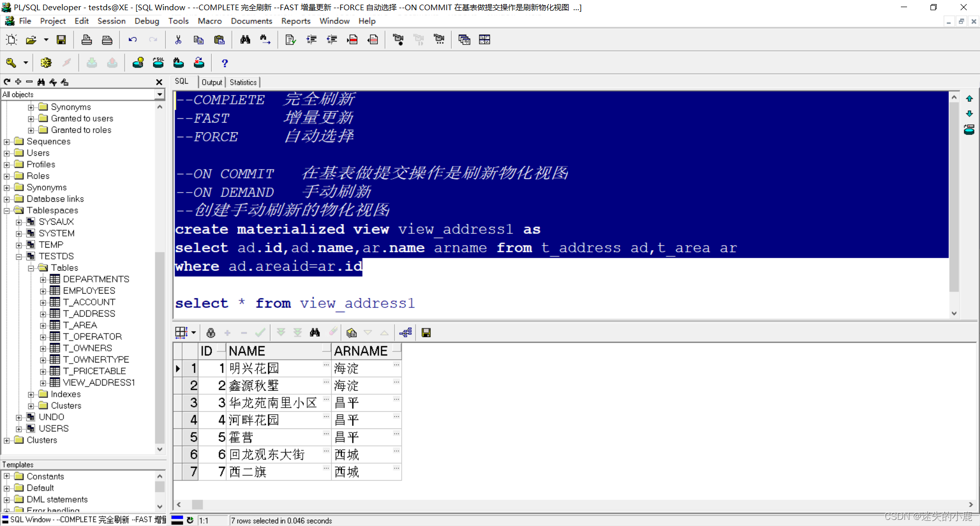
Task: Click the Print icon
Action: (x=87, y=40)
